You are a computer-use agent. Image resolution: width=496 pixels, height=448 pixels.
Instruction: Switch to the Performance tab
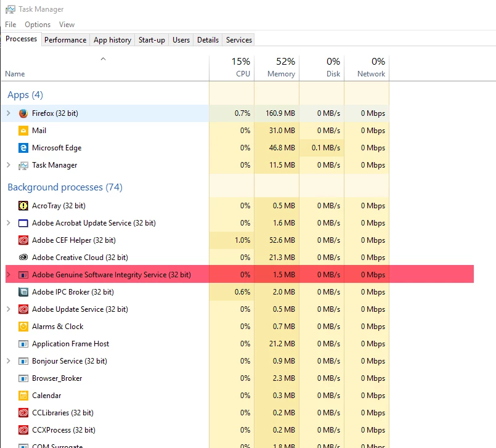click(65, 40)
